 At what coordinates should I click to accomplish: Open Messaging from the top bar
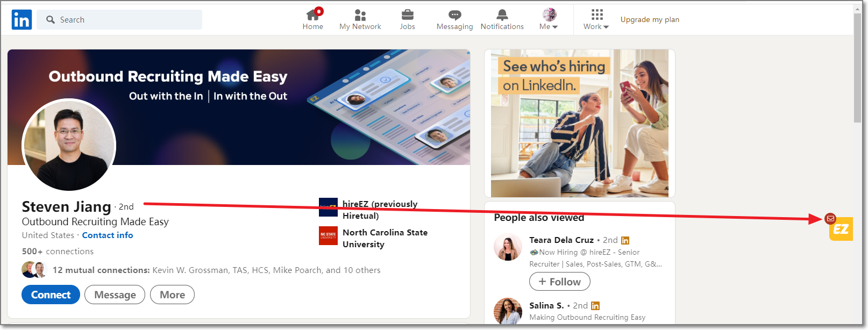(x=455, y=19)
